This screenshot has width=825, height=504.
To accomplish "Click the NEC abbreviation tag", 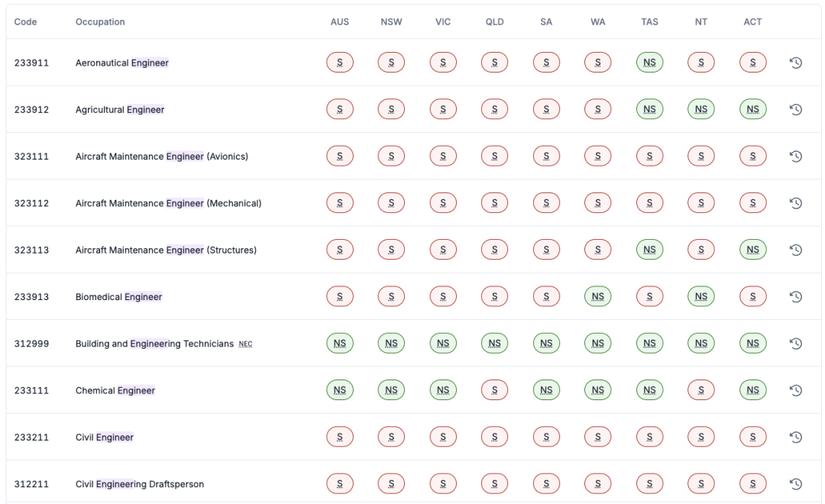I will point(245,344).
